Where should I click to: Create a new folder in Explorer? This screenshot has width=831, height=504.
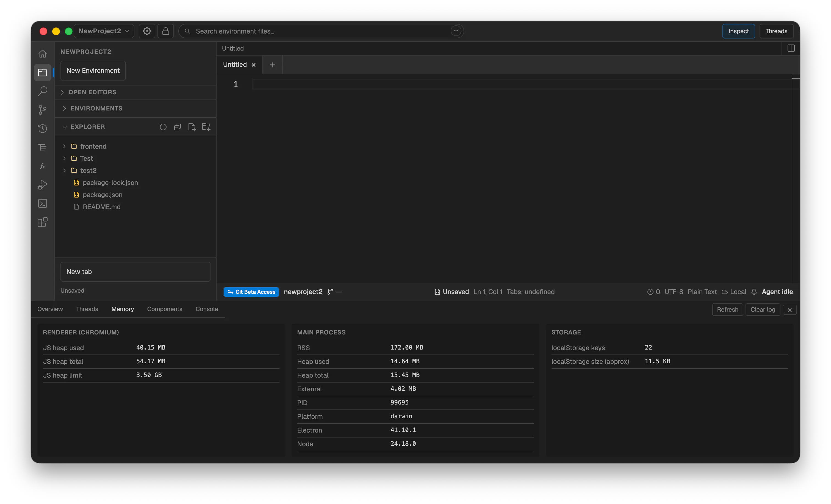coord(206,127)
